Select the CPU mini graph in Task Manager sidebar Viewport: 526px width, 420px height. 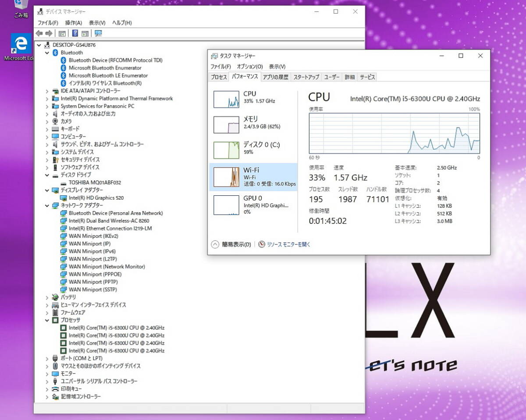(x=227, y=99)
